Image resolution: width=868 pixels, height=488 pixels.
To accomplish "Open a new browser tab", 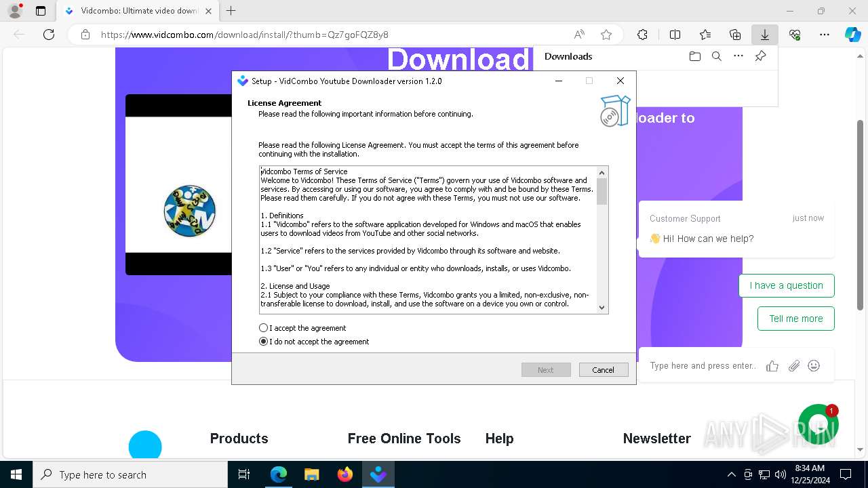I will [x=231, y=11].
